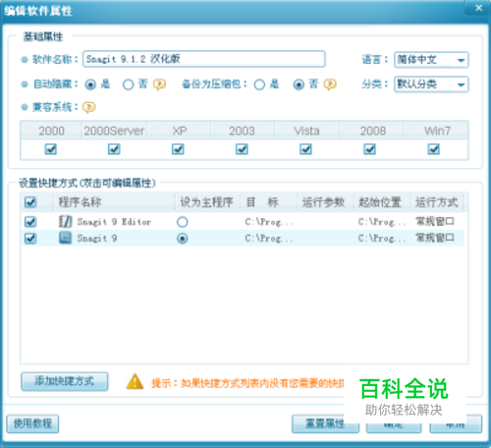Select 否 for 自动隐藏
491x448 pixels.
click(128, 84)
